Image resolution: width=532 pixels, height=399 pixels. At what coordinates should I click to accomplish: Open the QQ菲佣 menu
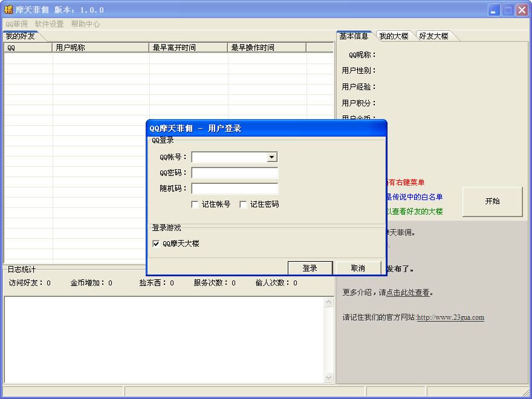pos(17,24)
